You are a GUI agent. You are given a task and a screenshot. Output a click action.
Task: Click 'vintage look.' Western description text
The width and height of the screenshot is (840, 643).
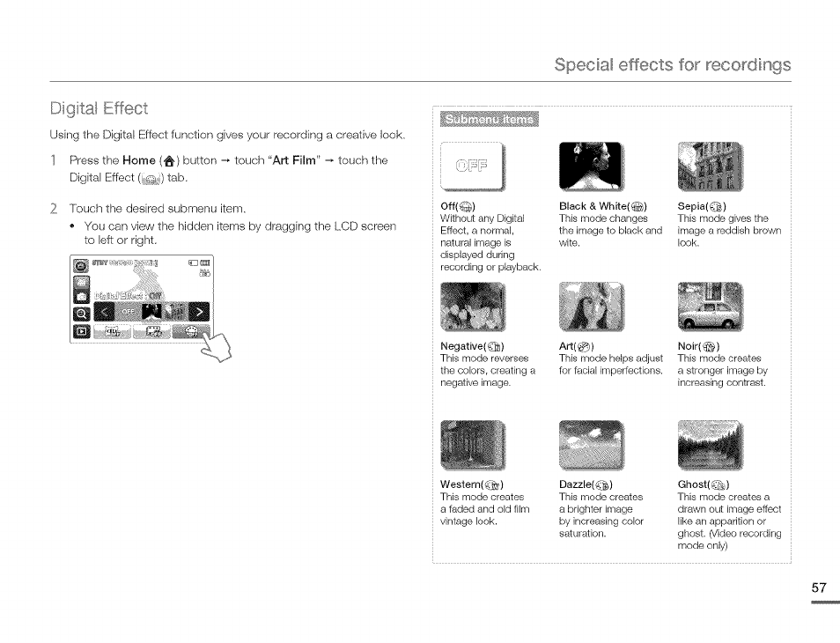tap(468, 521)
